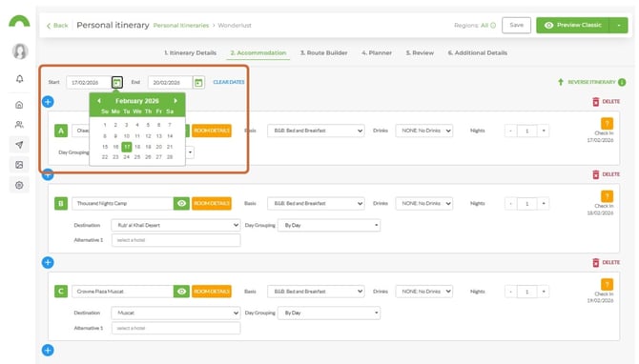The width and height of the screenshot is (639, 364).
Task: Delete accommodation row C
Action: [606, 263]
